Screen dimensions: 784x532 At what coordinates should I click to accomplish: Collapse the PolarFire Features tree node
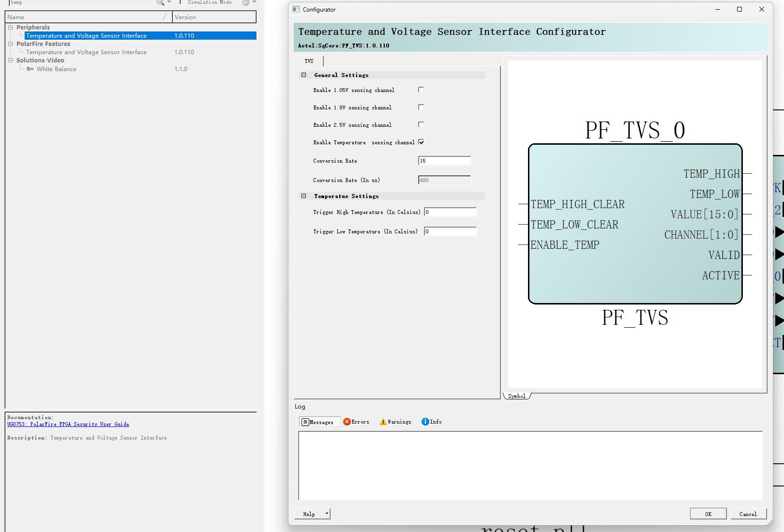coord(10,44)
